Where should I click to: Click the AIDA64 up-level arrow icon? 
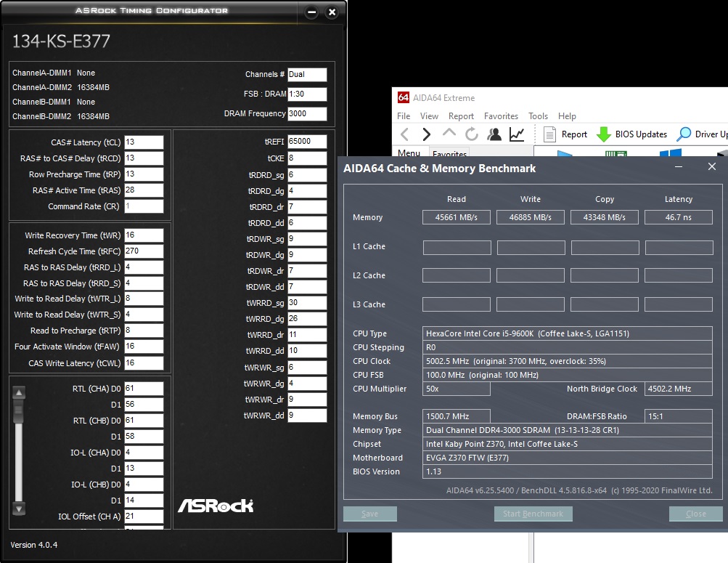coord(449,134)
